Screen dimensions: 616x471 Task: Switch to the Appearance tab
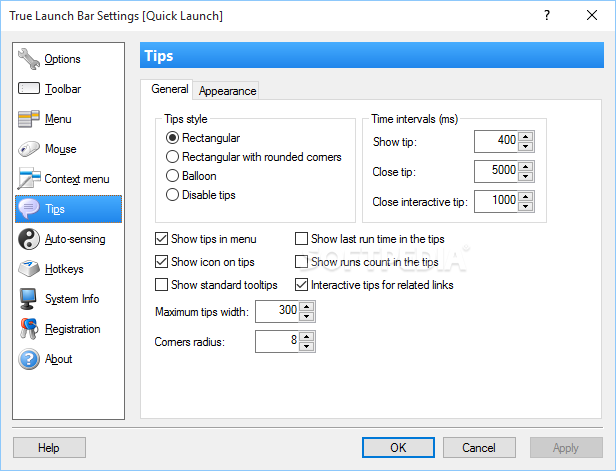[x=227, y=91]
